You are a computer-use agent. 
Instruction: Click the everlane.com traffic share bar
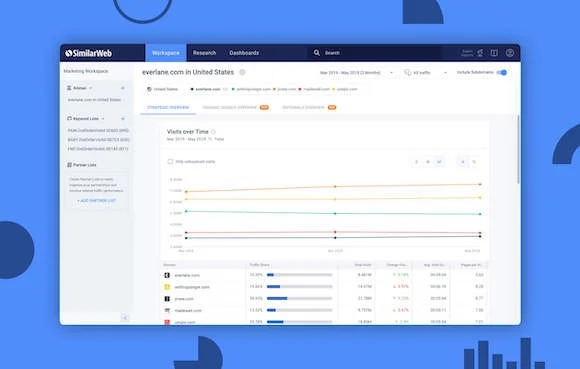[300, 275]
